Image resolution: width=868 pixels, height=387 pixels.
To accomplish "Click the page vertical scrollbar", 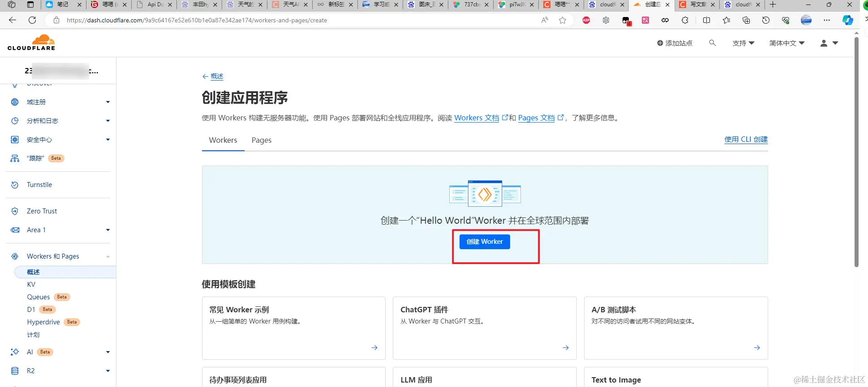I will pos(856,152).
